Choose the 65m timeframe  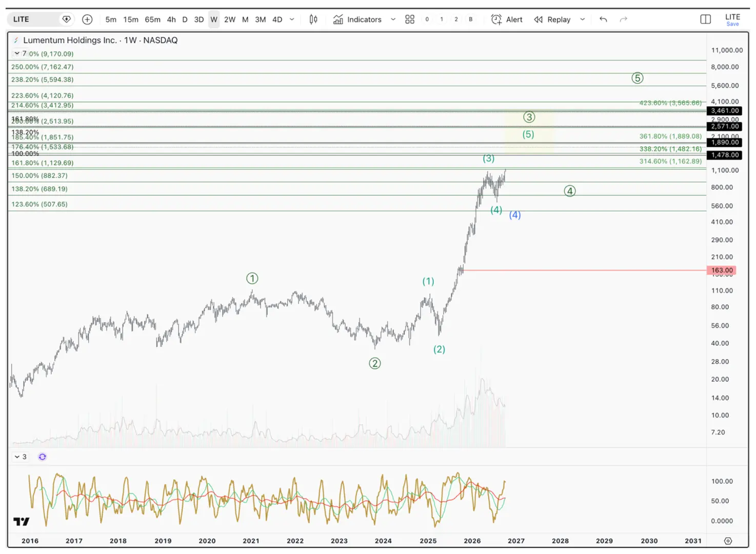point(152,19)
